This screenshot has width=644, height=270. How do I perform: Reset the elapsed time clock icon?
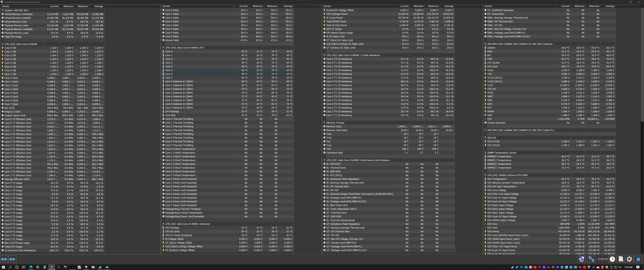tap(612, 259)
